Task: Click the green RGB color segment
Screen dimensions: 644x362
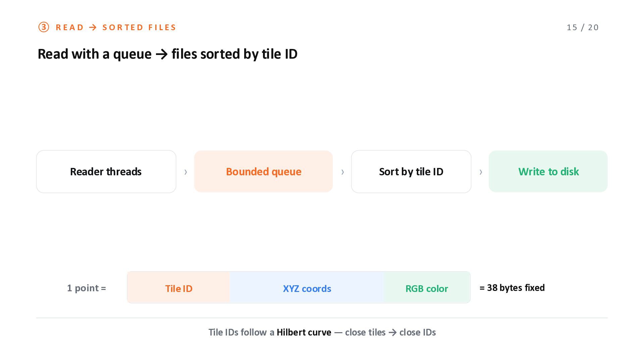Action: [426, 288]
